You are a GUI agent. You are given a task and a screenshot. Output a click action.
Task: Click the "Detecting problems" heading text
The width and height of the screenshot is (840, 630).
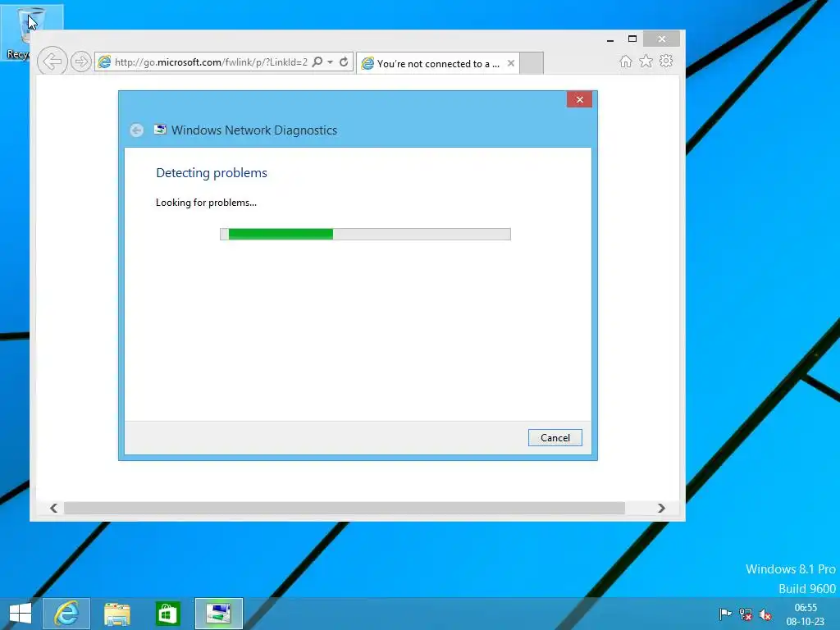(x=212, y=172)
